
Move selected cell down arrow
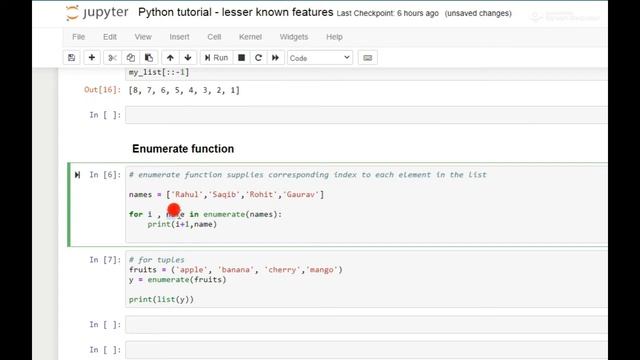click(x=188, y=58)
